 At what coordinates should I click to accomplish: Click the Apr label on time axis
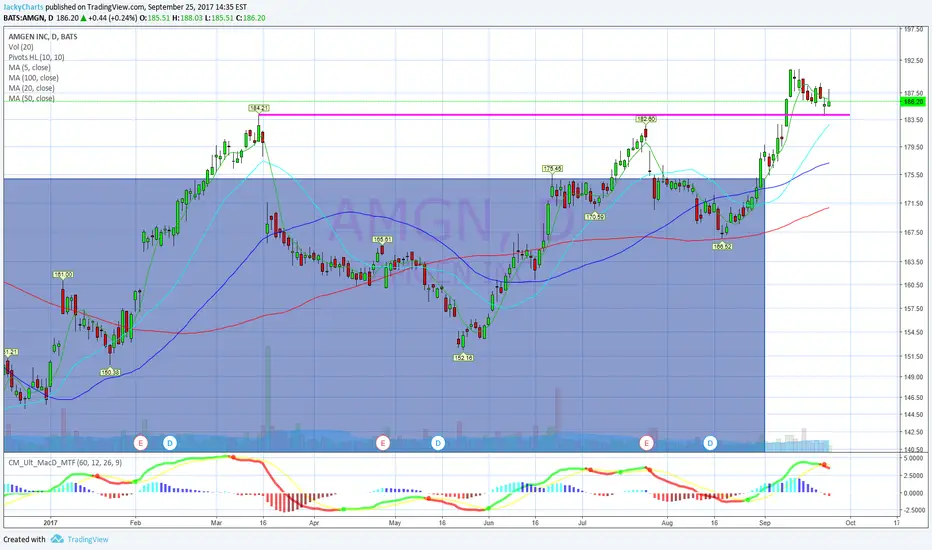[x=314, y=523]
